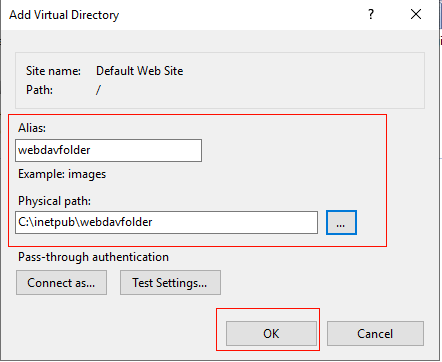Select the 'Default Web Site' site name text

(x=140, y=71)
